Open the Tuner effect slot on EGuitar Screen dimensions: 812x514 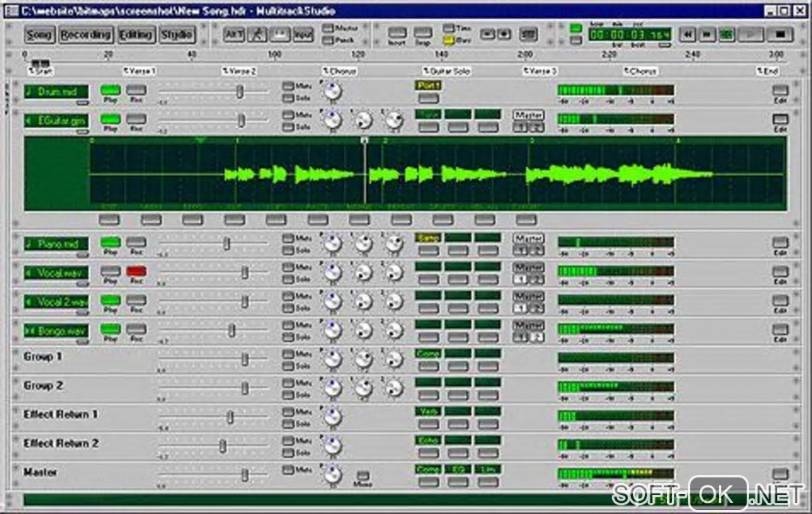(428, 115)
